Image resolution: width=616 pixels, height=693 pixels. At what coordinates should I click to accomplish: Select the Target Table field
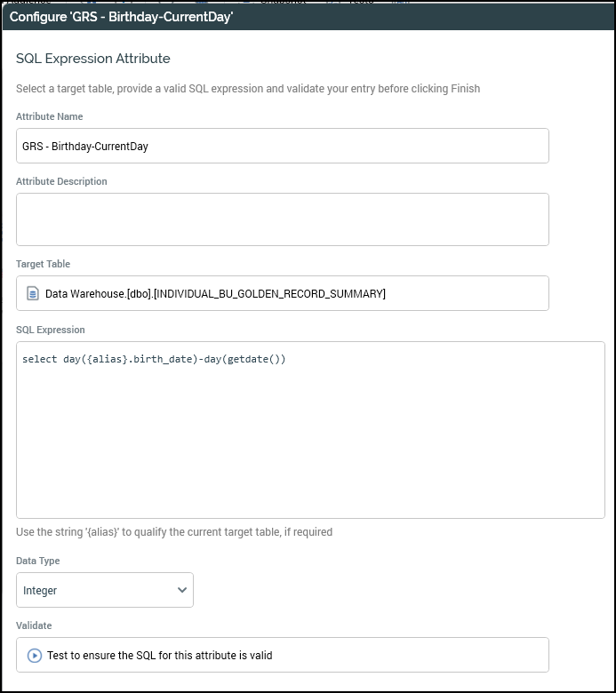[282, 293]
